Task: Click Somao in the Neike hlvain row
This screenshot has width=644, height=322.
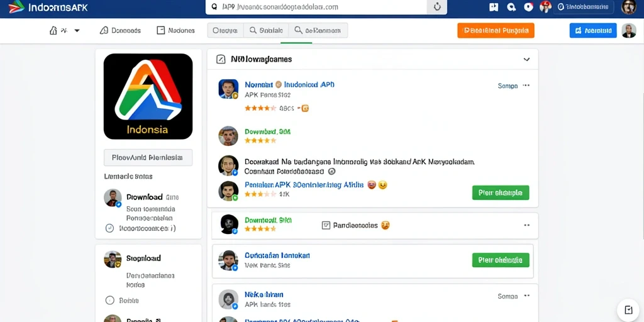Action: pyautogui.click(x=508, y=296)
